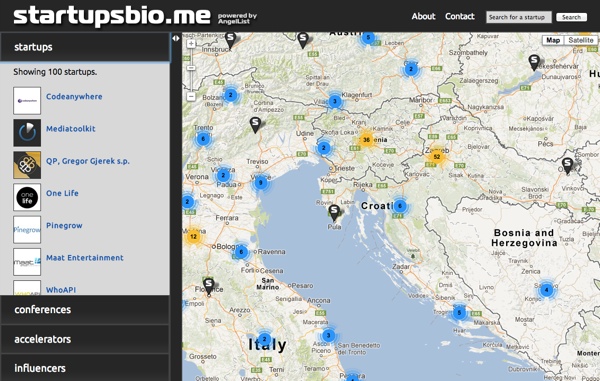Click the blue 2 cluster on the Italy label
The height and width of the screenshot is (381, 600).
point(264,339)
